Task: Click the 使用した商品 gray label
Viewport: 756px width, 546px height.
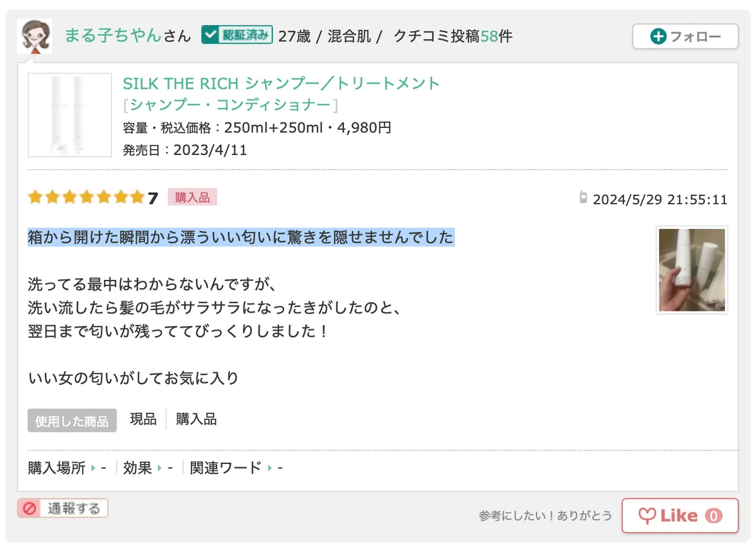Action: (72, 421)
